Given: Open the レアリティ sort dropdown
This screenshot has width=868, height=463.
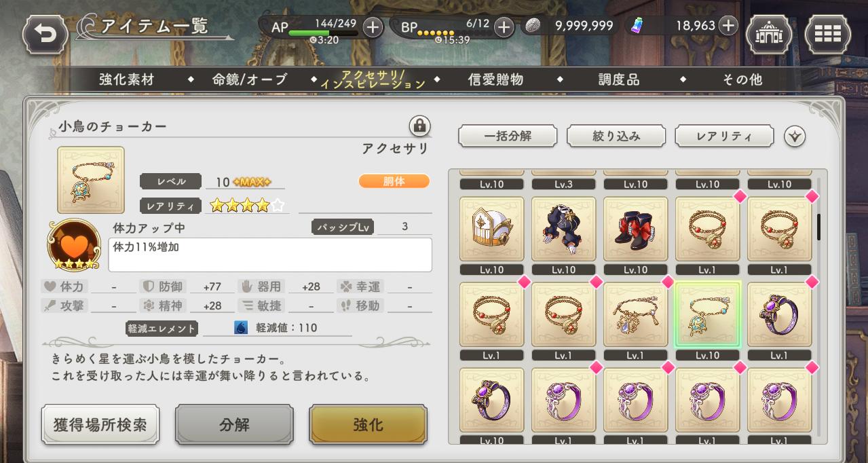Looking at the screenshot, I should coord(724,136).
